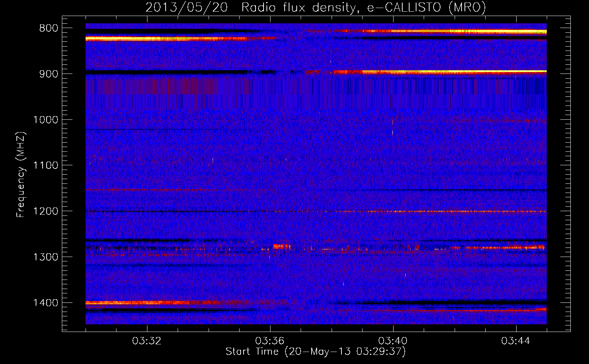Click the 'Frequency (MHZ)' axis title
Screen dimensions: 589x364
21,174
